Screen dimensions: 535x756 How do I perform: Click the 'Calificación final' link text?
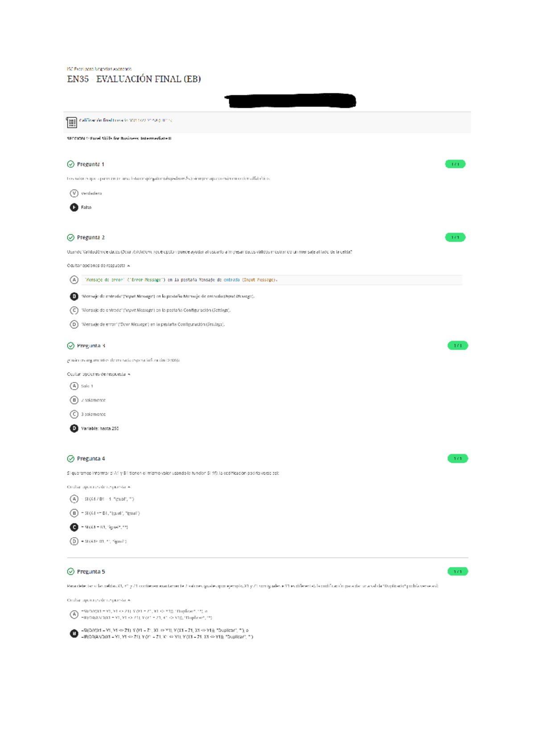96,120
